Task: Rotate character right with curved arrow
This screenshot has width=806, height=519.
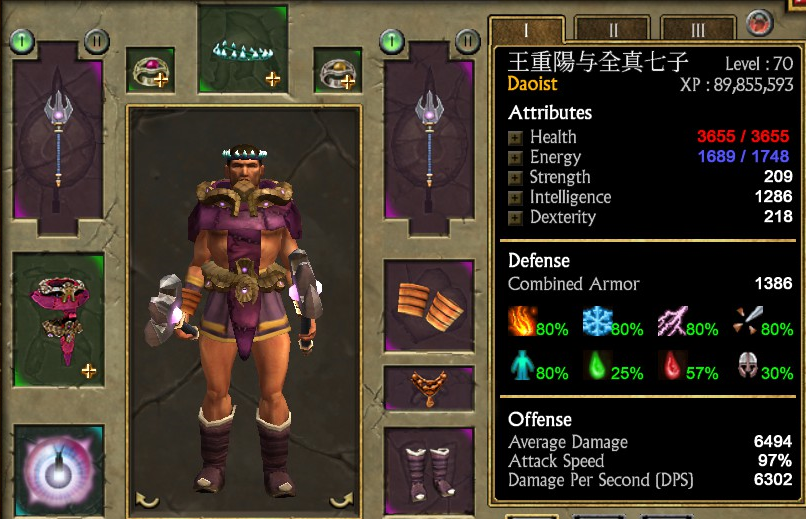Action: [x=341, y=499]
